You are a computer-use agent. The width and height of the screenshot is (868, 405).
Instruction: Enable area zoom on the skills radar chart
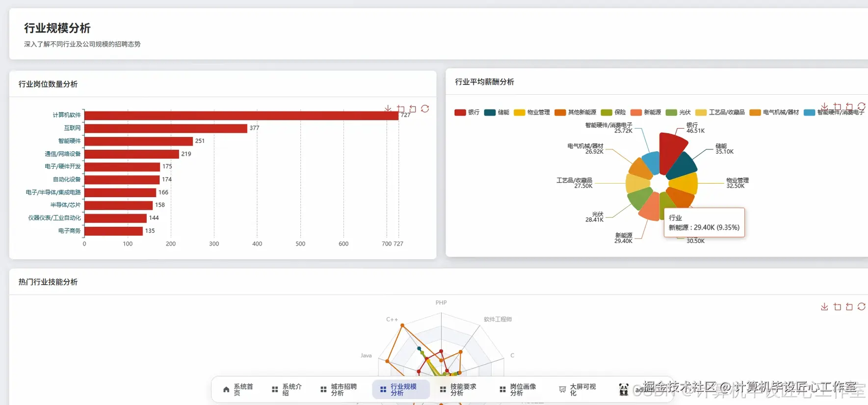837,306
